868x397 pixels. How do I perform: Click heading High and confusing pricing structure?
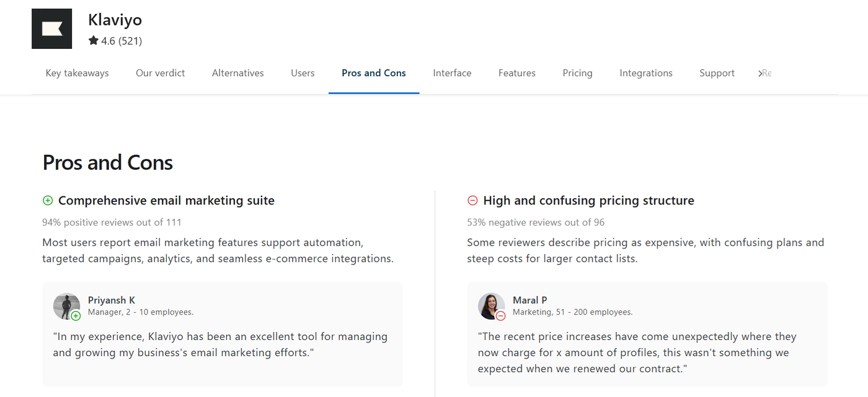point(588,201)
